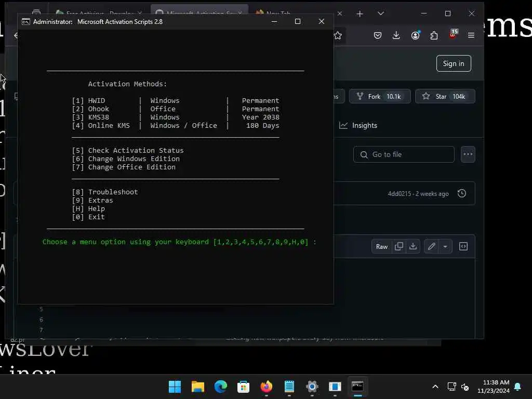Click the Troubleshoot line in console
Screen dimensions: 532x399
(105, 192)
